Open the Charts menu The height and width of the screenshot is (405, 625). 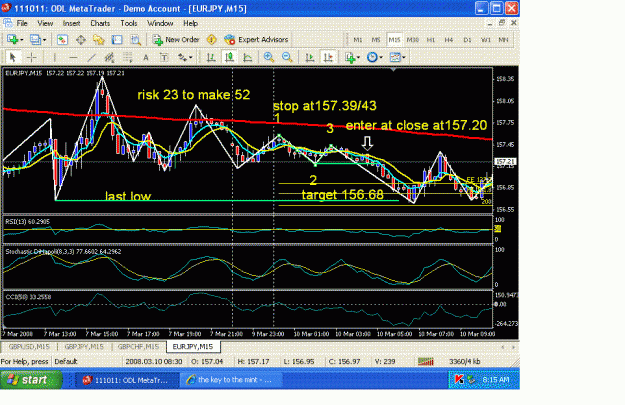coord(100,23)
